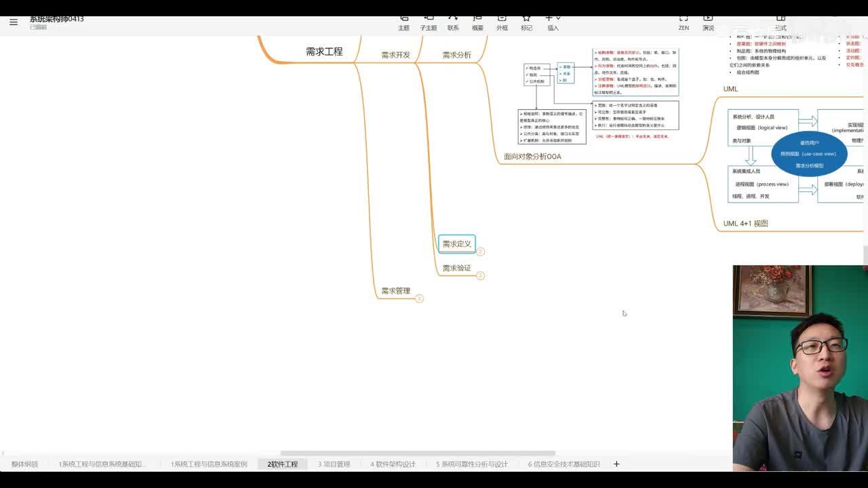Add a new topic with 主题
The height and width of the screenshot is (488, 868).
(404, 22)
